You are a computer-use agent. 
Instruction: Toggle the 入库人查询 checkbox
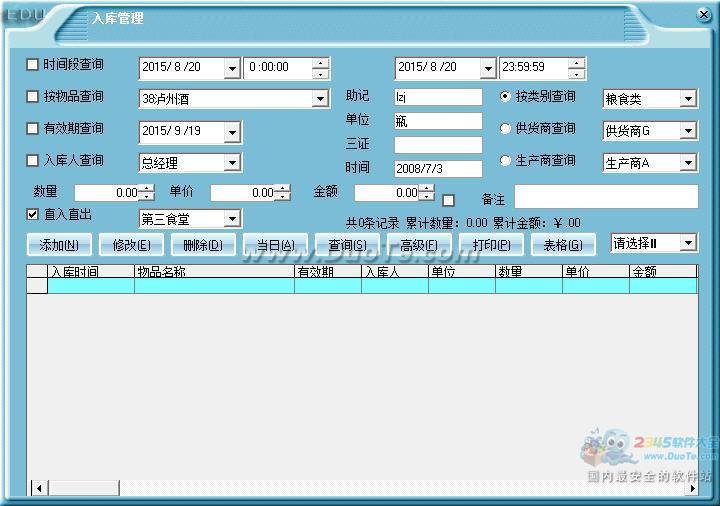click(32, 161)
